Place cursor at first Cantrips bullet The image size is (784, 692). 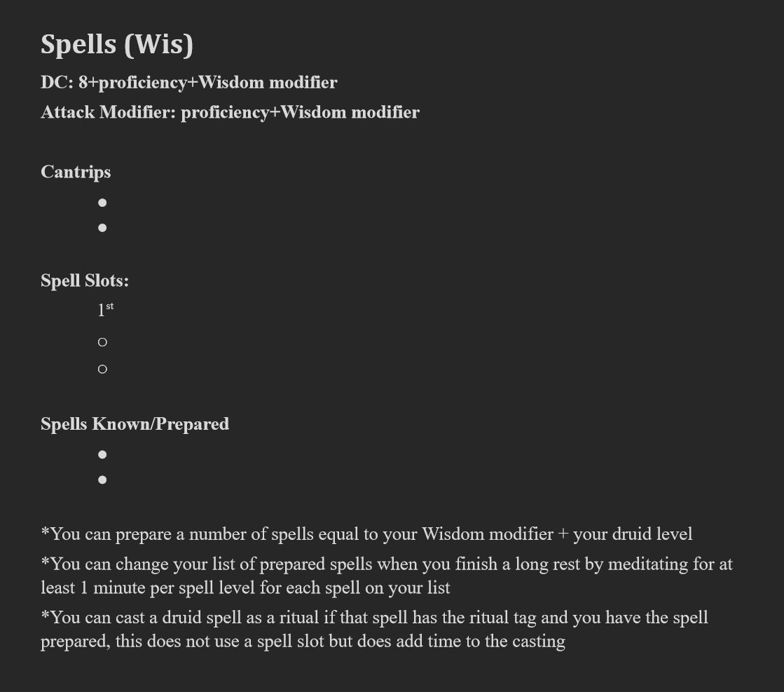tap(102, 203)
